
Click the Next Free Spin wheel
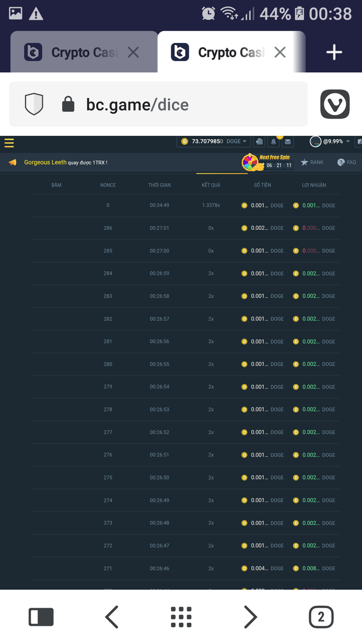[x=250, y=162]
